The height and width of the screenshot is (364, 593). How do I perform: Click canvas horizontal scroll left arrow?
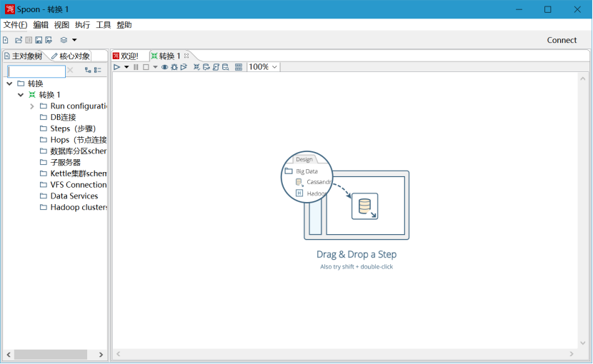[x=119, y=354]
